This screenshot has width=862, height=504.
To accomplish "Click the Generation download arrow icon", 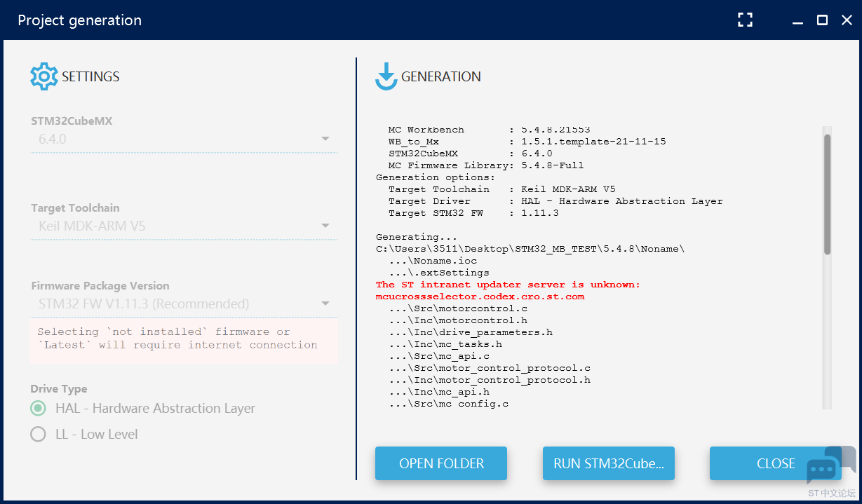I will click(x=386, y=77).
